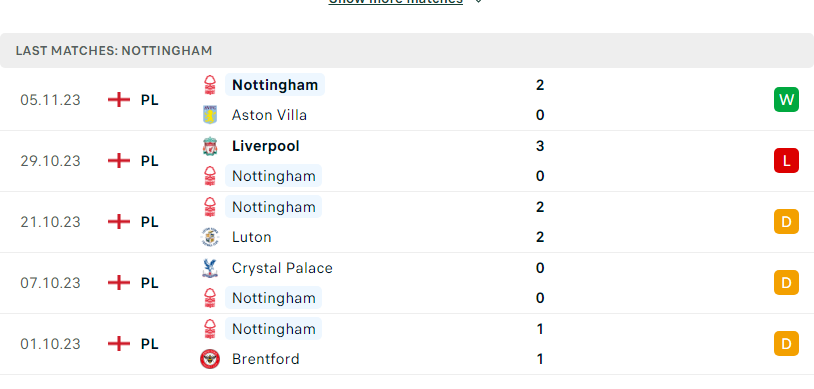Viewport: 814px width, 389px height.
Task: Click the Crystal Palace club crest
Action: pos(210,268)
